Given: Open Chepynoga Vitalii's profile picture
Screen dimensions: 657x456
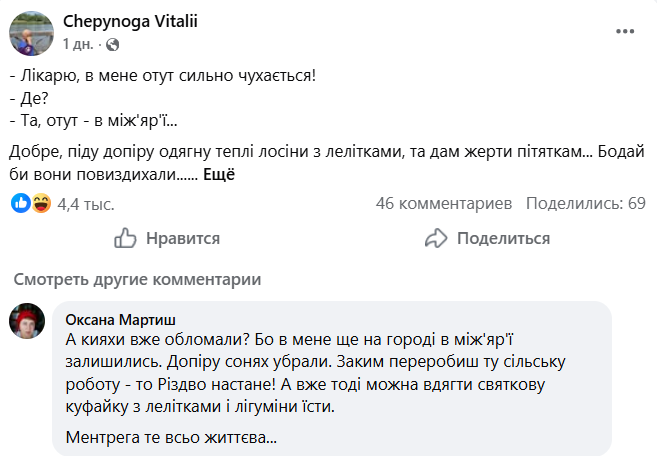Looking at the screenshot, I should (x=31, y=32).
